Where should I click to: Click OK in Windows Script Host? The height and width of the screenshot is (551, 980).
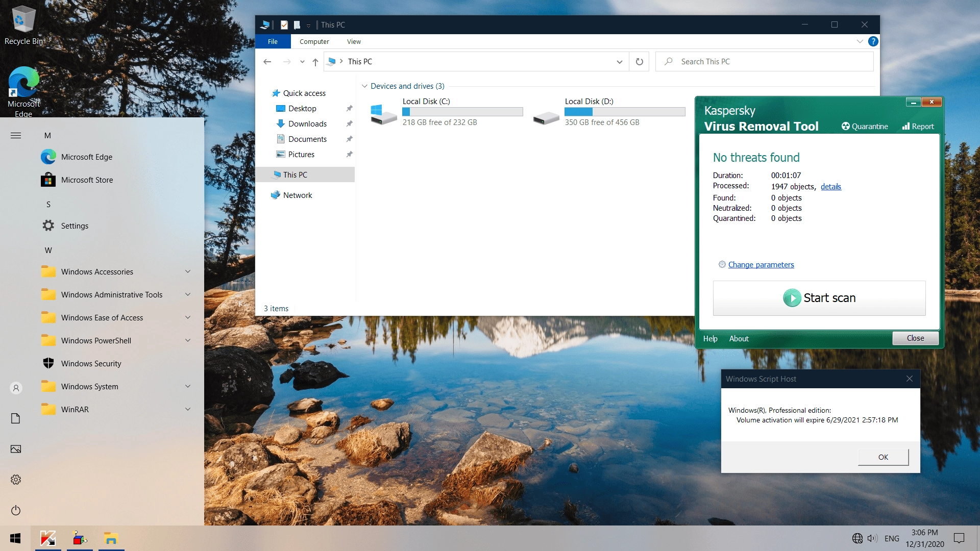(x=883, y=457)
